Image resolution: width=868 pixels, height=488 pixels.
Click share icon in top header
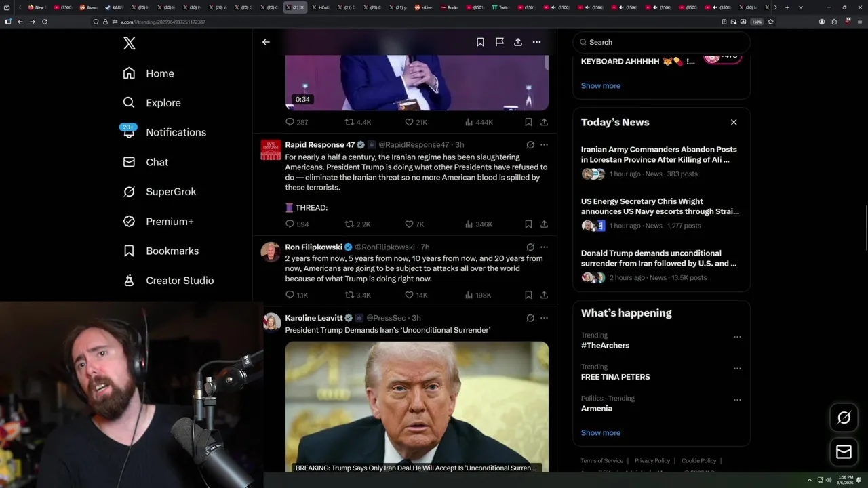pyautogui.click(x=518, y=42)
